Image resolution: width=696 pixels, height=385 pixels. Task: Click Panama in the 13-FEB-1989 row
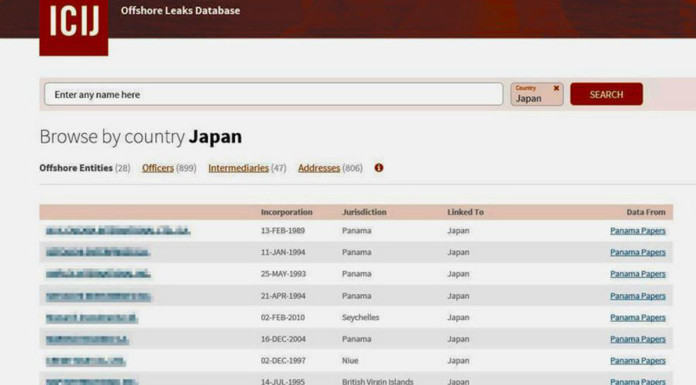tap(356, 230)
